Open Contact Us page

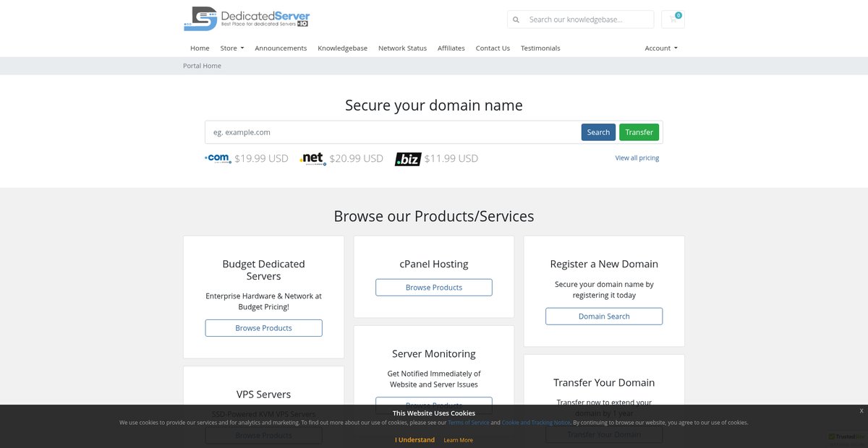coord(493,48)
